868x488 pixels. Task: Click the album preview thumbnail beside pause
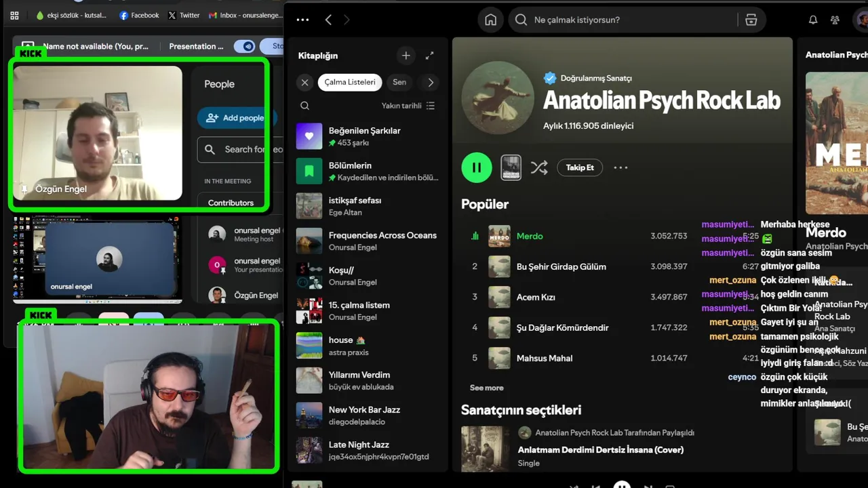click(x=511, y=167)
